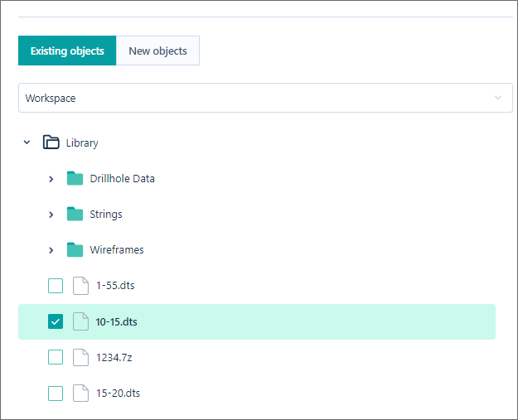Select the Existing objects tab
This screenshot has width=518, height=420.
point(67,51)
